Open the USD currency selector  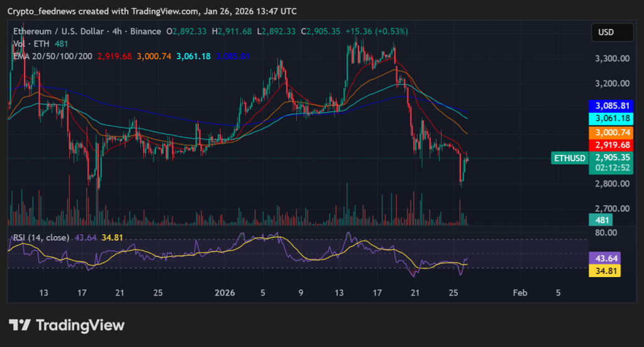coord(612,32)
